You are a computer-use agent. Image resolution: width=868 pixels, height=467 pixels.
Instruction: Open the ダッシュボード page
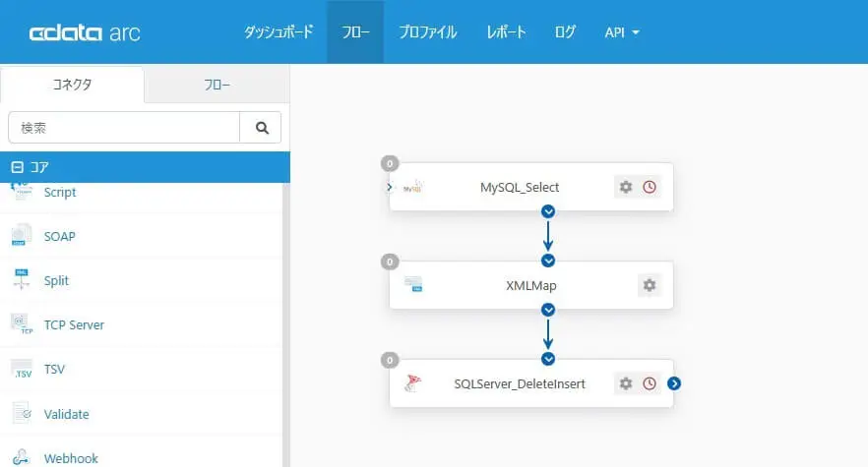pyautogui.click(x=279, y=32)
